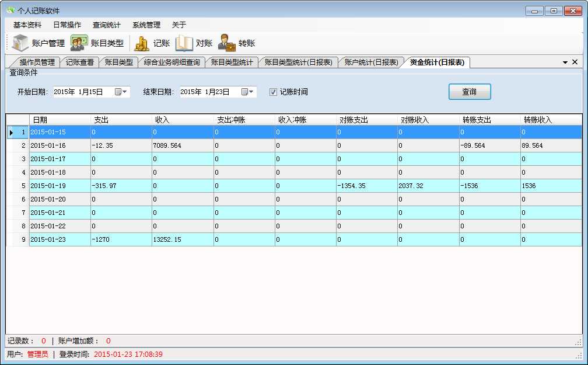Click the 转账收入 column header
The image size is (588, 365).
551,120
